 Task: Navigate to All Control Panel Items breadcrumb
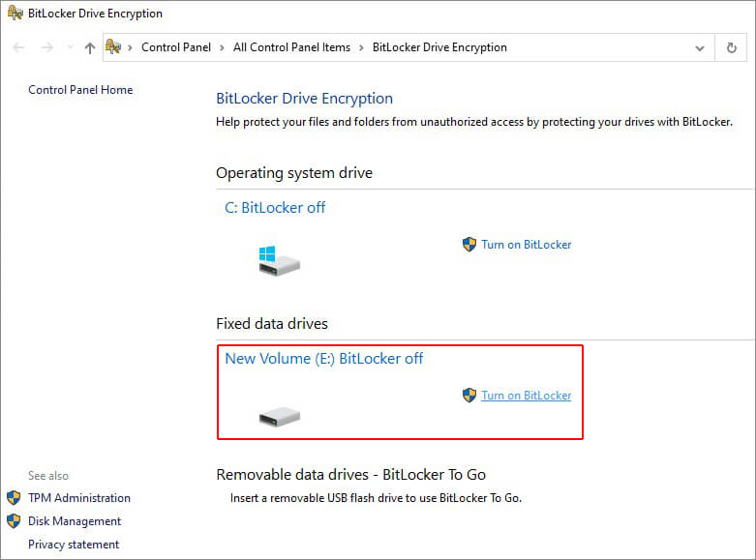pyautogui.click(x=291, y=47)
